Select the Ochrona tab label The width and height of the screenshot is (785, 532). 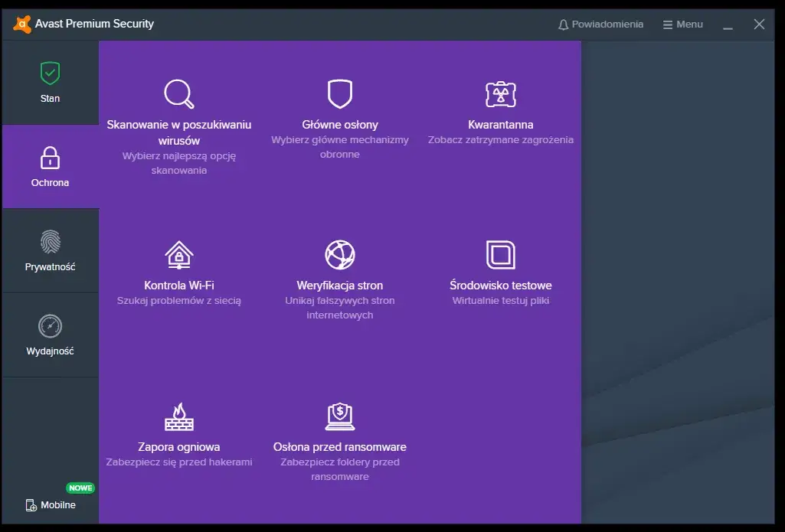tap(50, 183)
